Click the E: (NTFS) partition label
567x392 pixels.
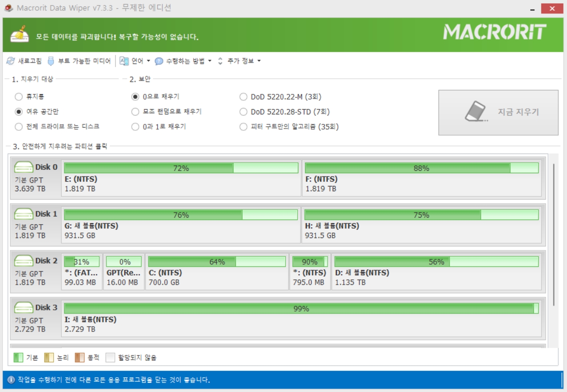pos(81,179)
